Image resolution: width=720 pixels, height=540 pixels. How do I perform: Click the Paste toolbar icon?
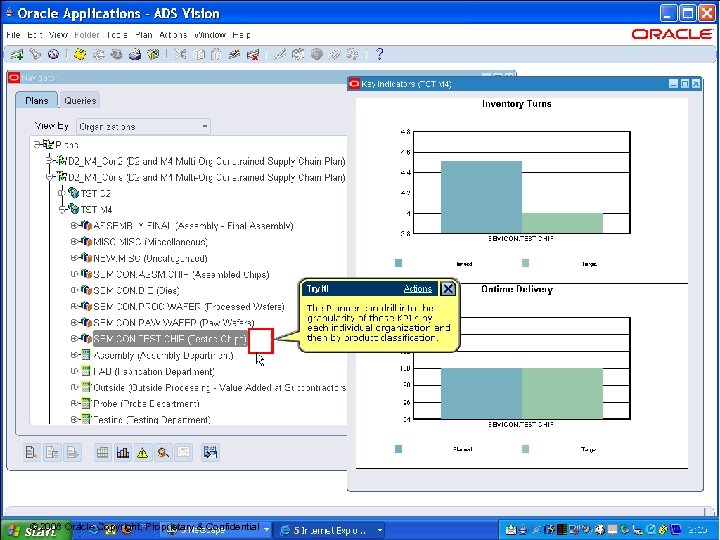coord(216,55)
